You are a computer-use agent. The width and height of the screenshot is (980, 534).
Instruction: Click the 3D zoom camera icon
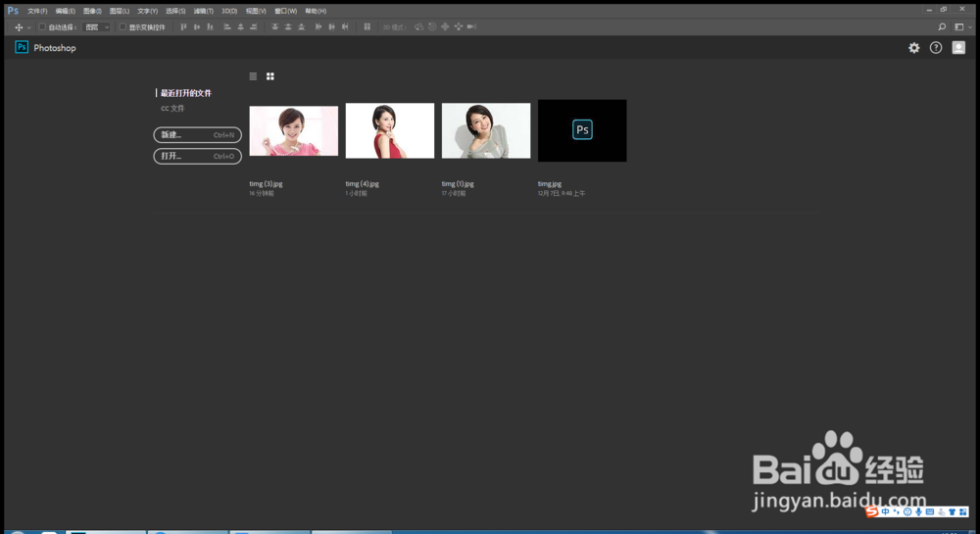tap(472, 26)
